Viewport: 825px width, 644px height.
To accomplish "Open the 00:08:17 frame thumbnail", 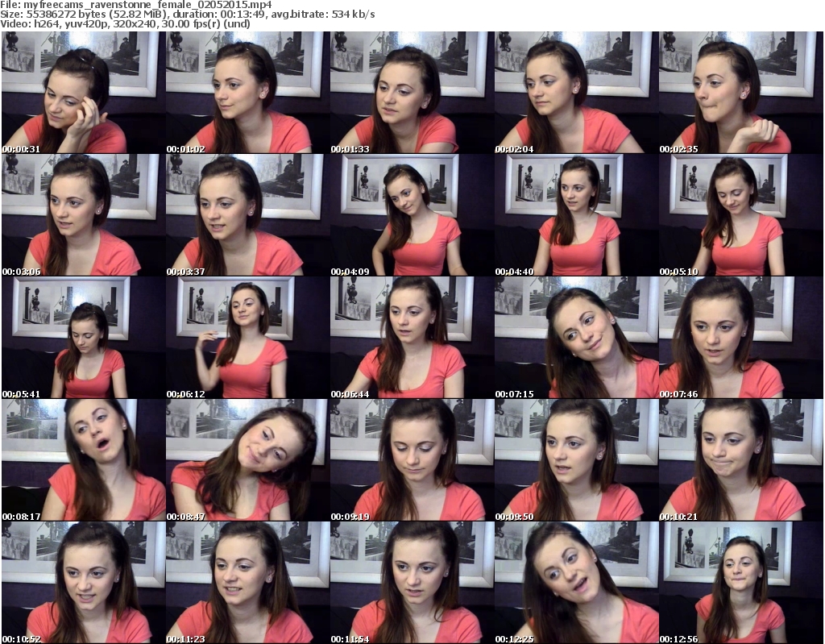I will tap(83, 460).
